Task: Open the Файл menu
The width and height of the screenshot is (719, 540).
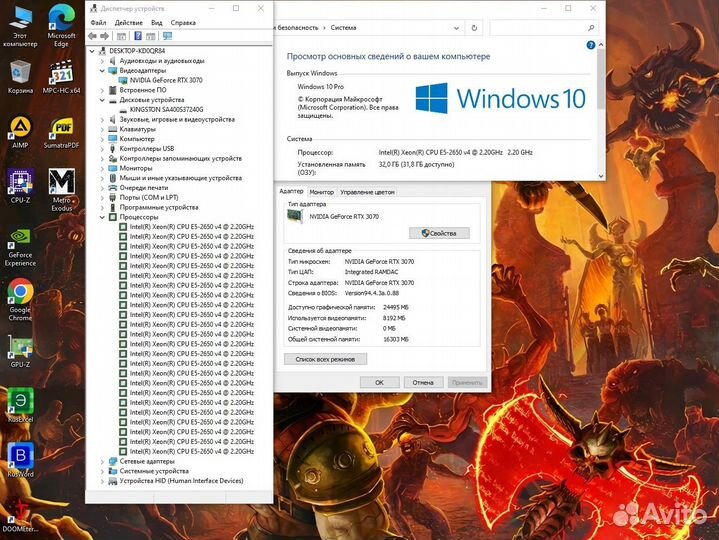Action: pos(98,22)
